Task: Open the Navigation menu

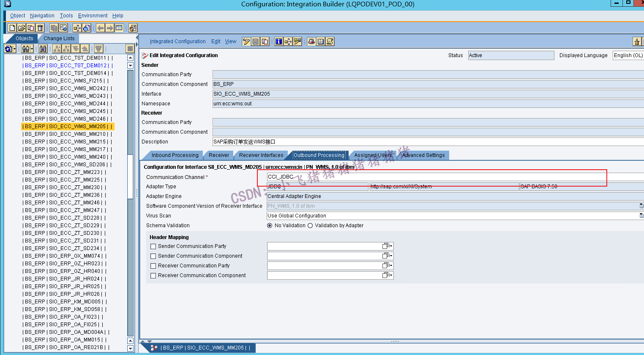Action: [x=42, y=16]
